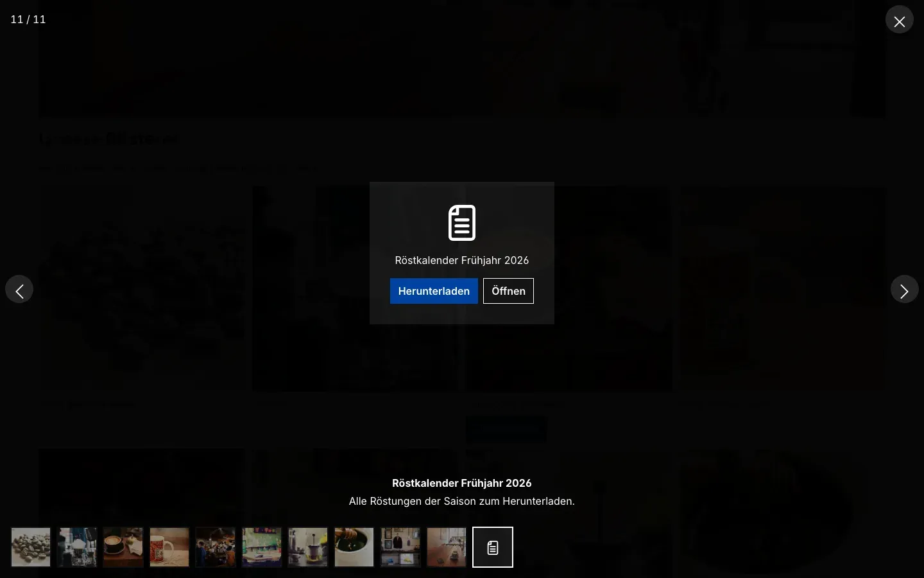Select the honey dipper cup thumbnail
The height and width of the screenshot is (578, 924).
coord(354,547)
